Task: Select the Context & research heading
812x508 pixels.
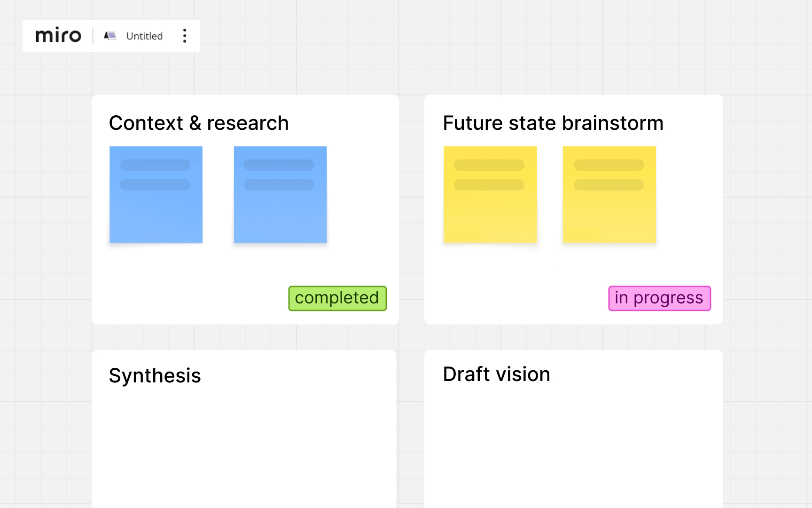Action: (x=199, y=123)
